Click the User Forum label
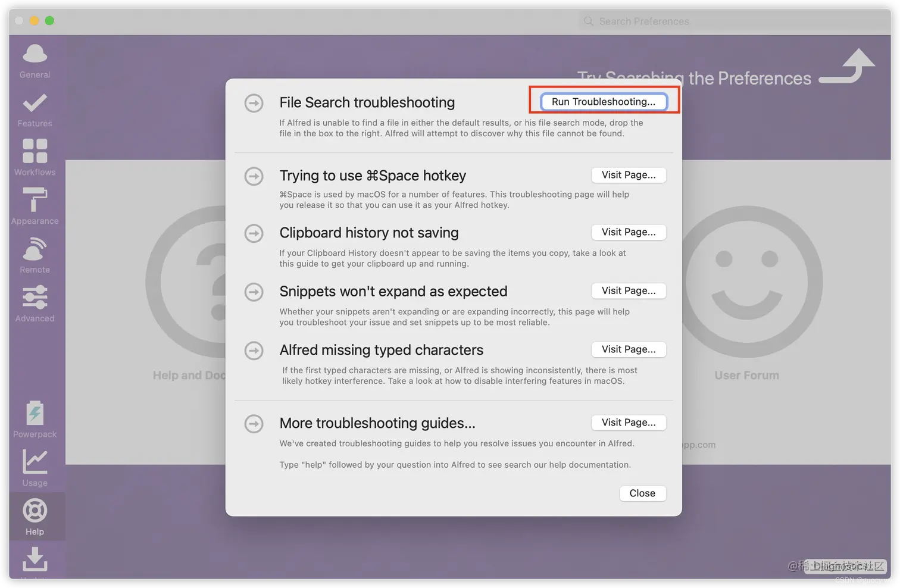 747,376
